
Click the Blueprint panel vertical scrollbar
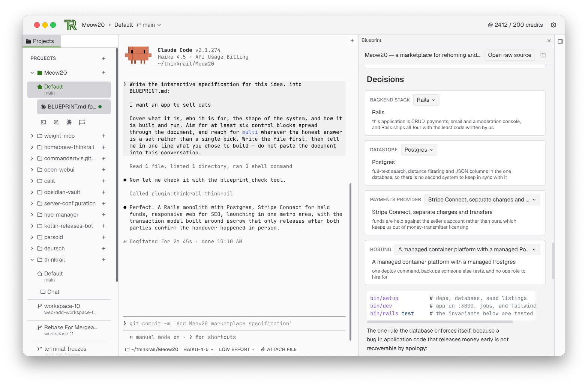[553, 261]
